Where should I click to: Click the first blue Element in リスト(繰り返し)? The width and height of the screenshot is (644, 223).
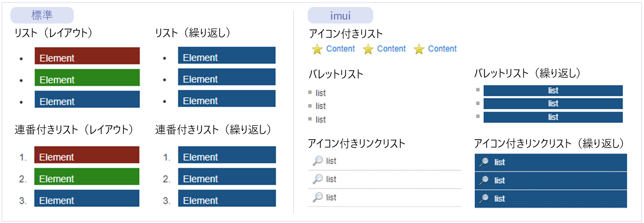(x=227, y=56)
